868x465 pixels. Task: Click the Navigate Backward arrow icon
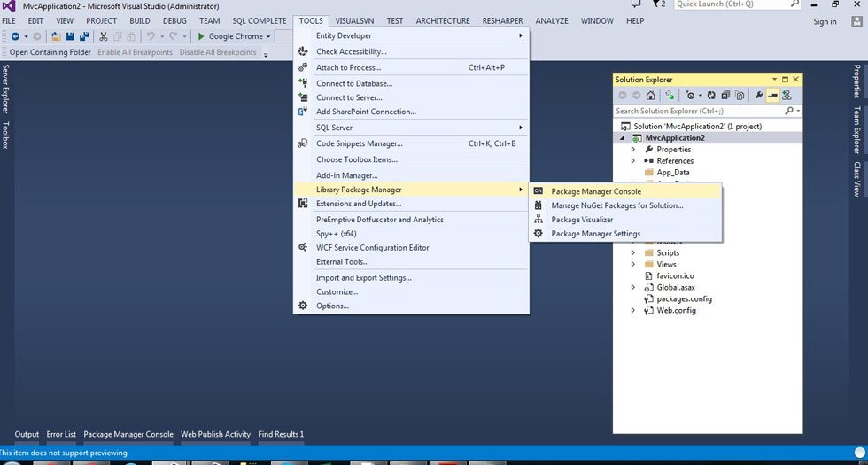pyautogui.click(x=13, y=36)
